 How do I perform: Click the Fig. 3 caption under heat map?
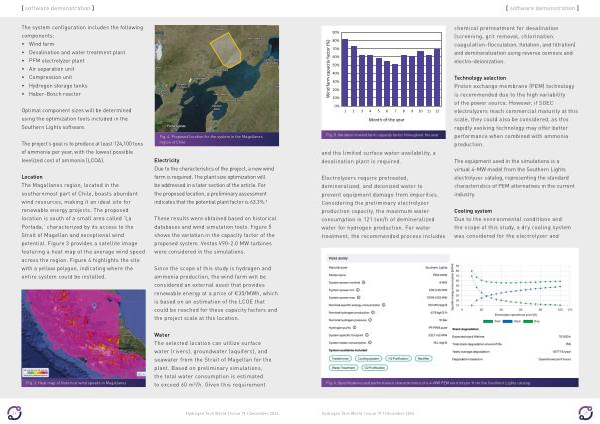coord(83,383)
